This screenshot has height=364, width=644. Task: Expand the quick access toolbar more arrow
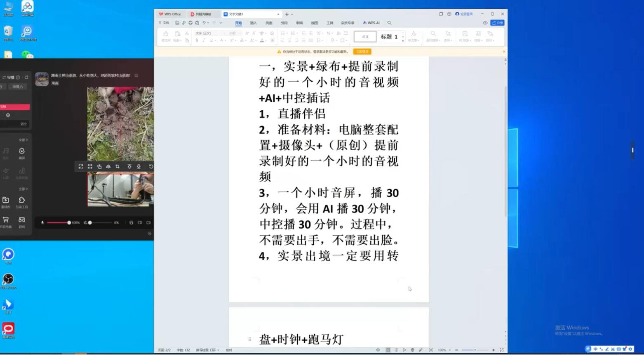click(x=221, y=23)
